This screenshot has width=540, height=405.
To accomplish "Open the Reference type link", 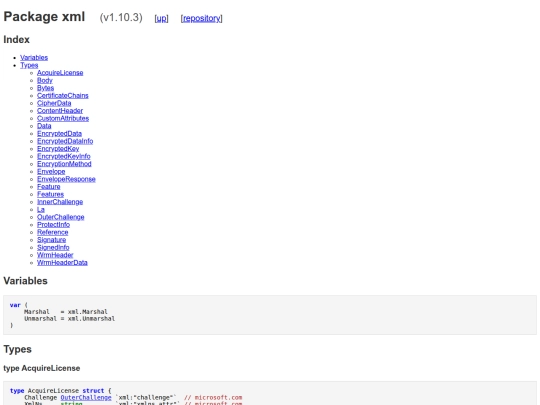I will pos(53,232).
